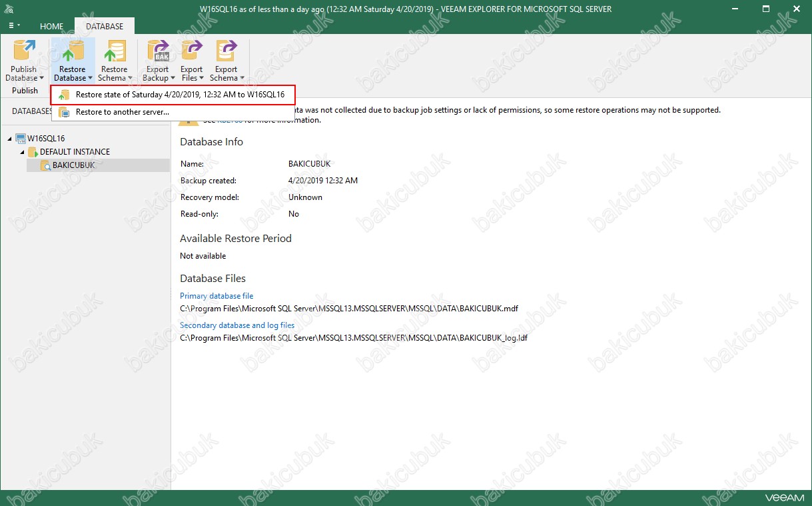Click the Database Files heading

[213, 279]
